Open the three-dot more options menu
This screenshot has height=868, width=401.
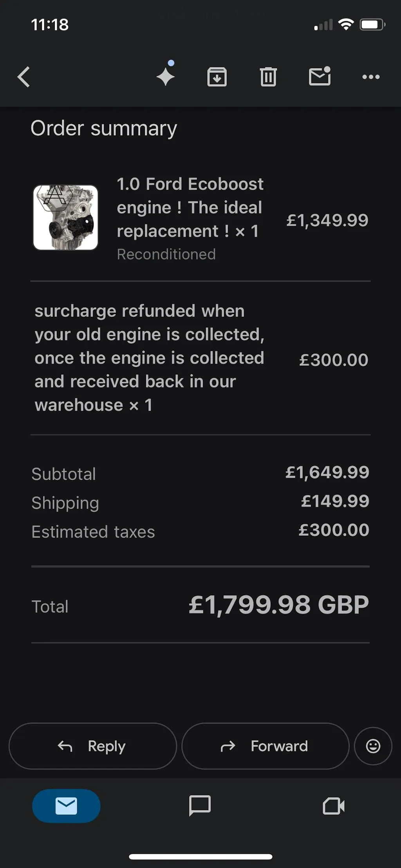(371, 77)
